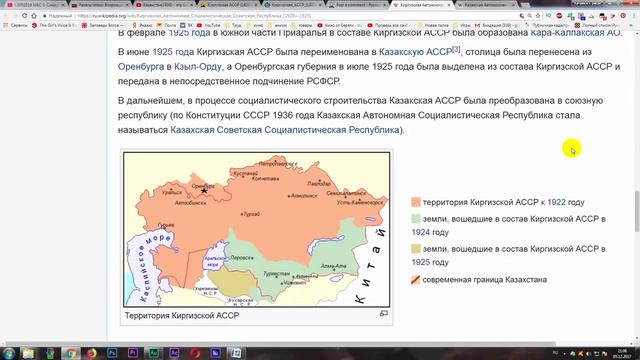This screenshot has height=360, width=640.
Task: Open the Новая папка bookmarks folder
Action: tap(433, 25)
